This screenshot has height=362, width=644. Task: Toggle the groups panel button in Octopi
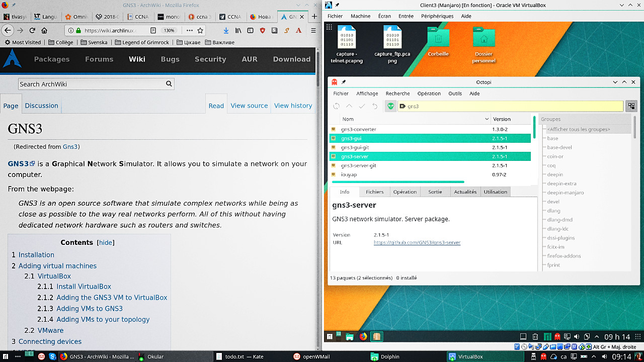point(631,106)
